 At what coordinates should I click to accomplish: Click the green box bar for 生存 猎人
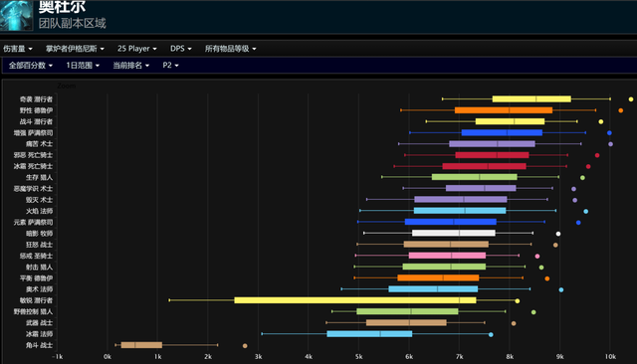[x=475, y=177]
